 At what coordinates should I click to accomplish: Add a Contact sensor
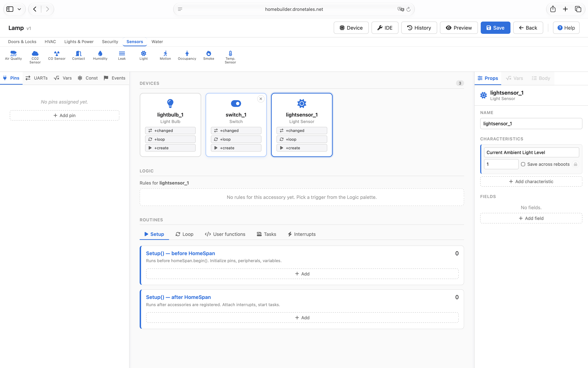pos(78,56)
